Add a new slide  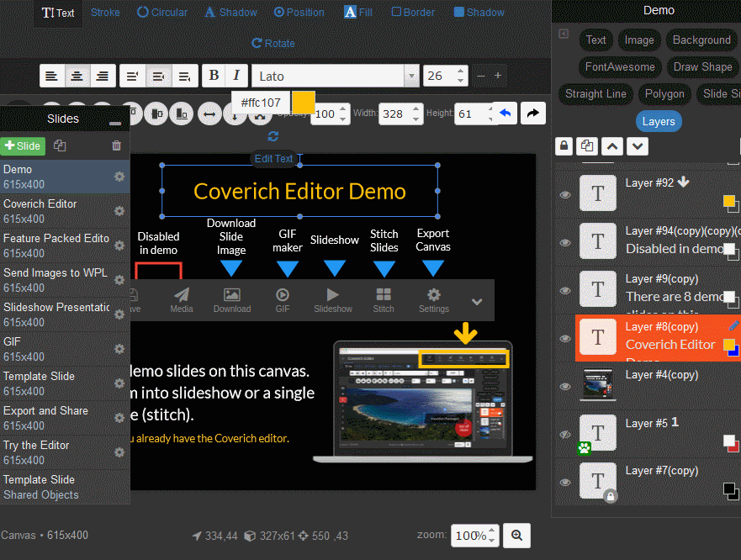[23, 146]
